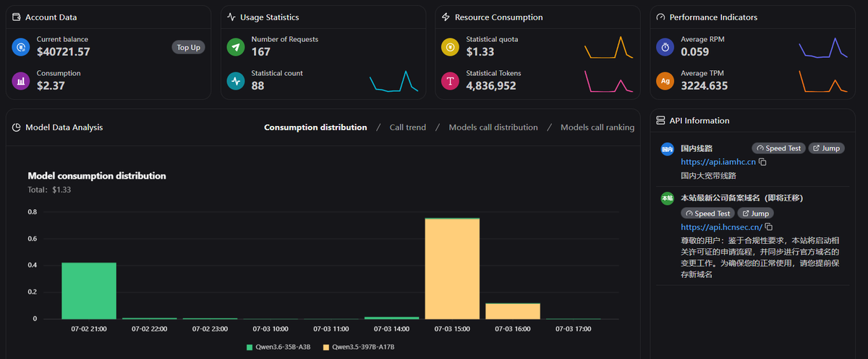Click the Statistical count sparkline chart
The width and height of the screenshot is (868, 359).
coord(393,81)
